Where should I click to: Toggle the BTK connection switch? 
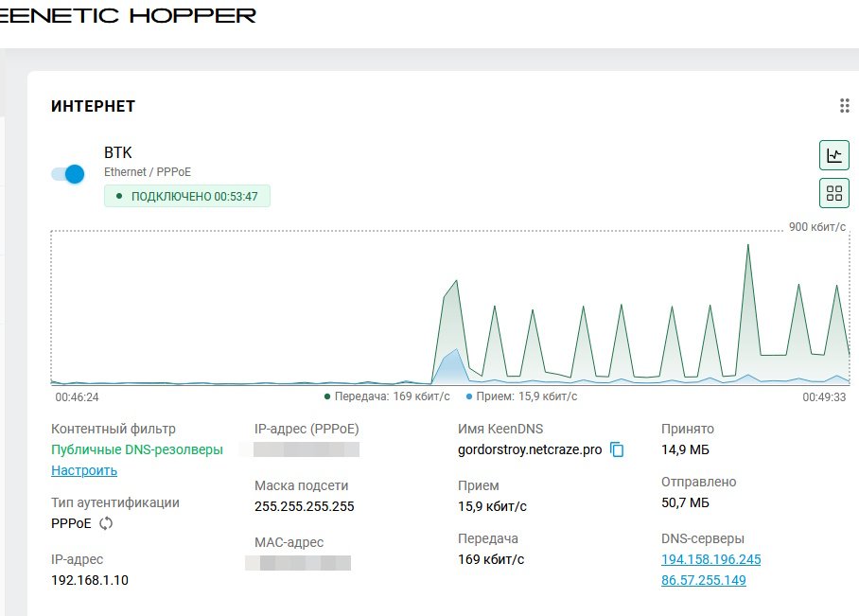(68, 174)
